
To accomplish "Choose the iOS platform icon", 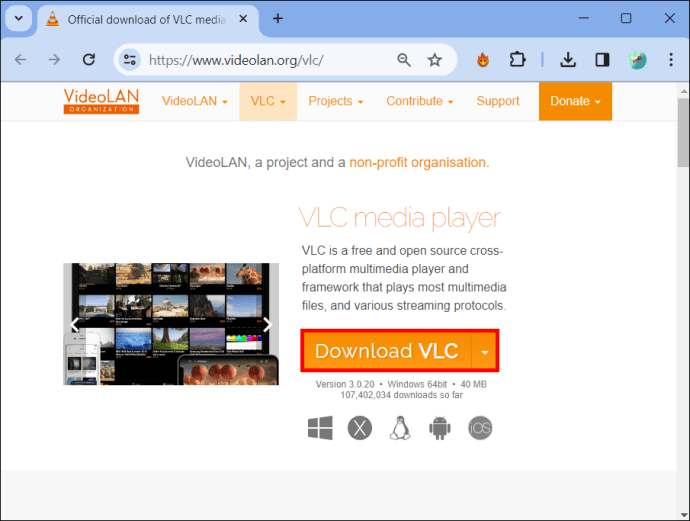I will click(x=480, y=428).
